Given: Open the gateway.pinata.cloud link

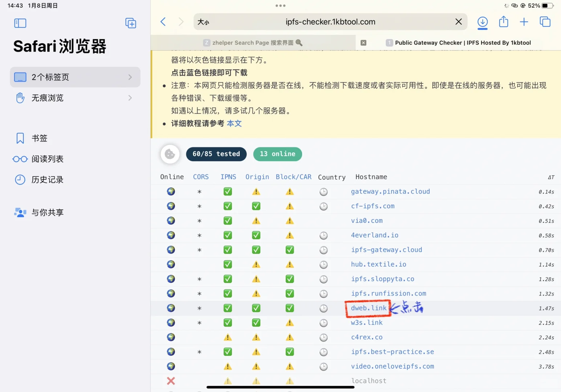Looking at the screenshot, I should pos(390,191).
